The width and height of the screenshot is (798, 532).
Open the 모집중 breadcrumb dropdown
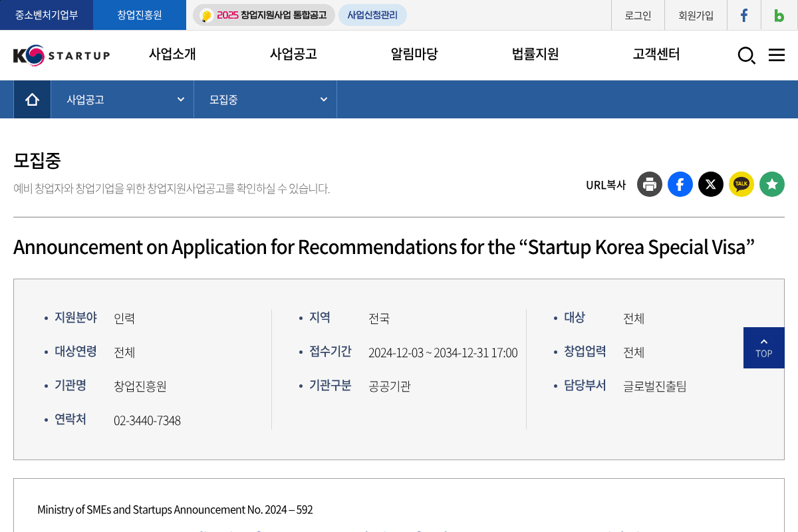[265, 98]
